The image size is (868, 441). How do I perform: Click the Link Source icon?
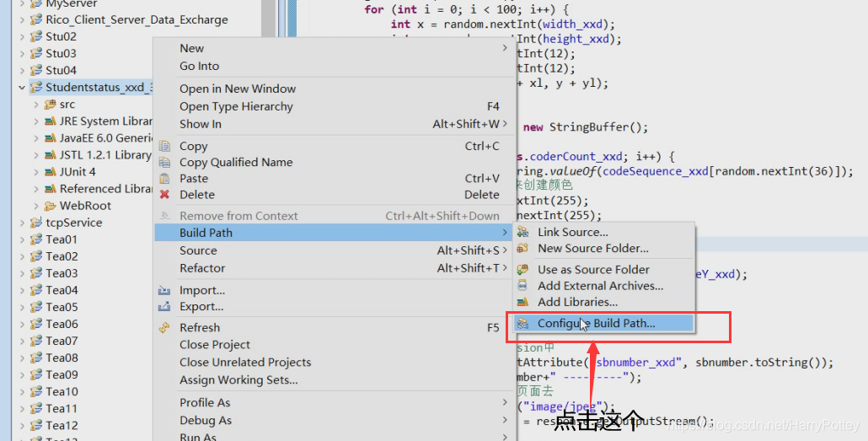coord(522,232)
